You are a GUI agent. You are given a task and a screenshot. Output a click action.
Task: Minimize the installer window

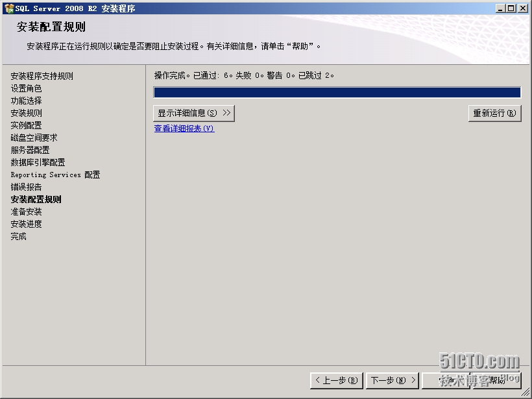point(500,8)
